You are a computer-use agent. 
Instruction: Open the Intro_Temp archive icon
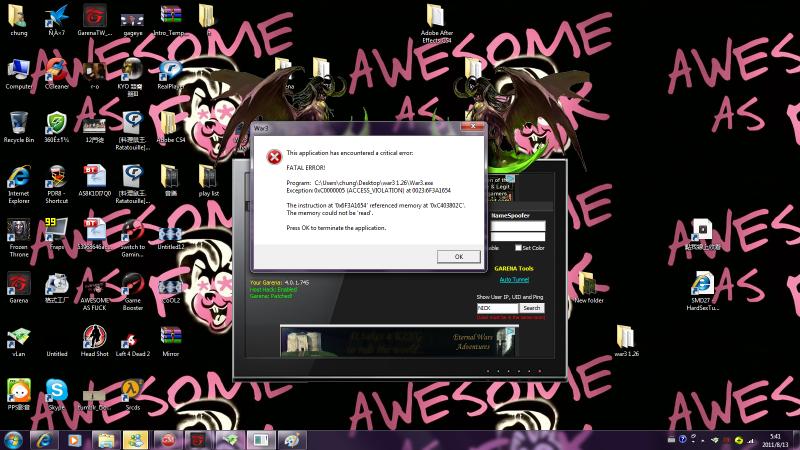170,20
